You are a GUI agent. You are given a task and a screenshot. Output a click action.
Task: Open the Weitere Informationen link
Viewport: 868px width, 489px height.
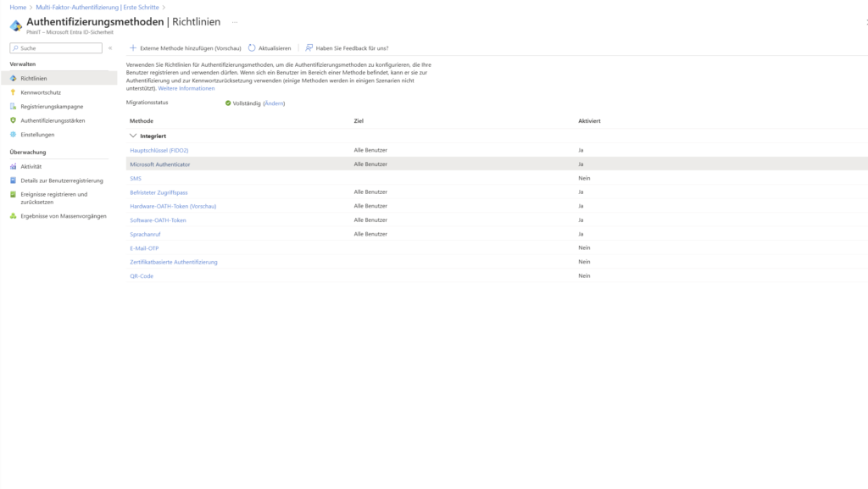(186, 88)
